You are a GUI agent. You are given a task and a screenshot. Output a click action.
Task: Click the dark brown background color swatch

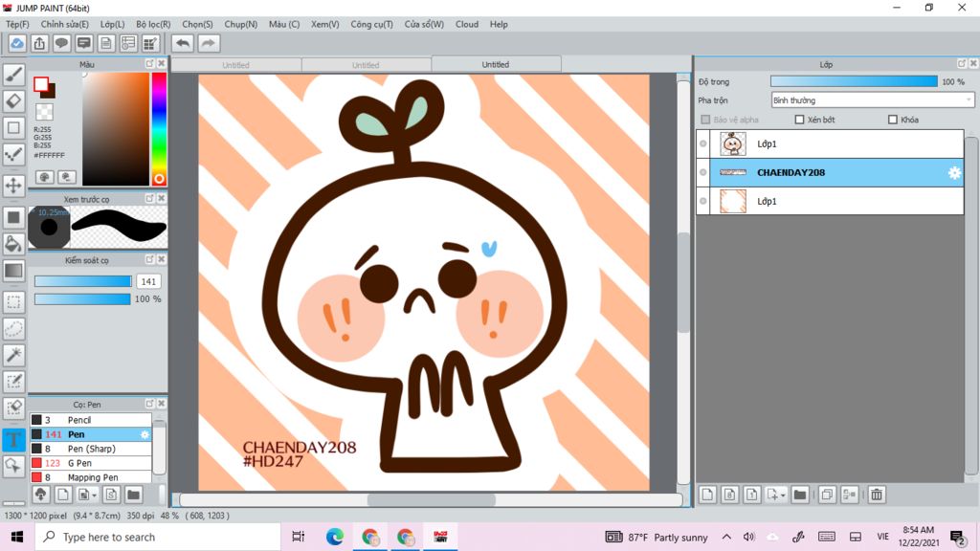tap(50, 91)
